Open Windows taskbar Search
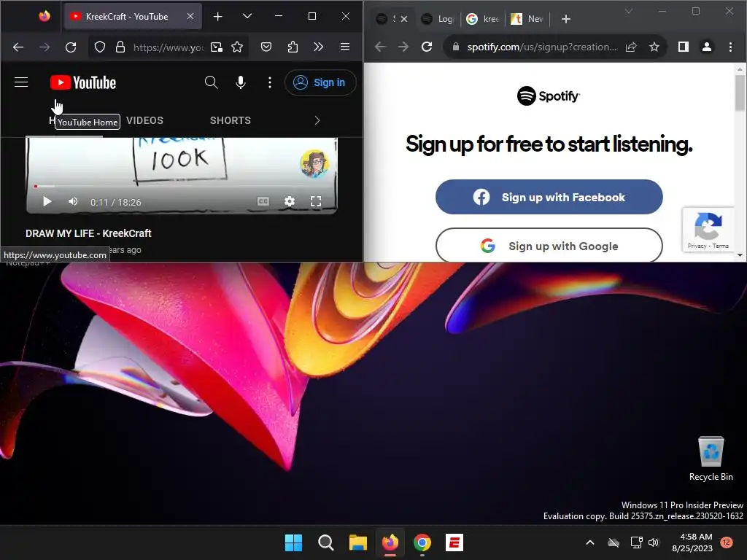The image size is (747, 560). [x=326, y=542]
